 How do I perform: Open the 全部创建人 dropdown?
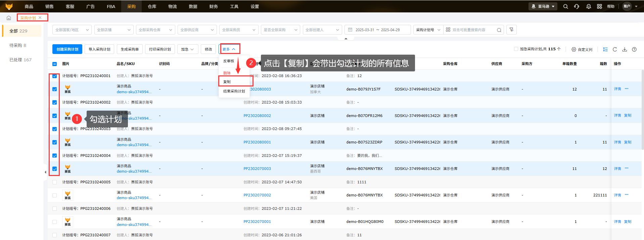(322, 30)
